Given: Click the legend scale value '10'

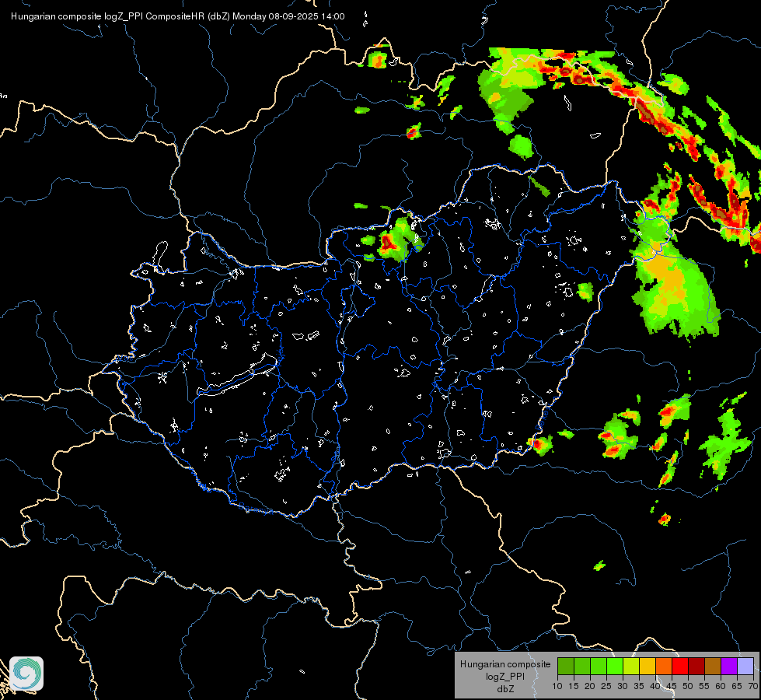Looking at the screenshot, I should (x=557, y=687).
